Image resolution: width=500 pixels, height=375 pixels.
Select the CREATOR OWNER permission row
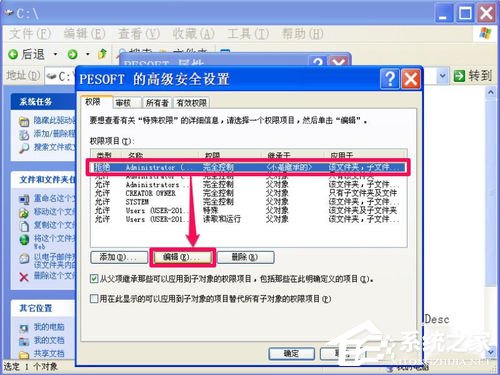(248, 193)
